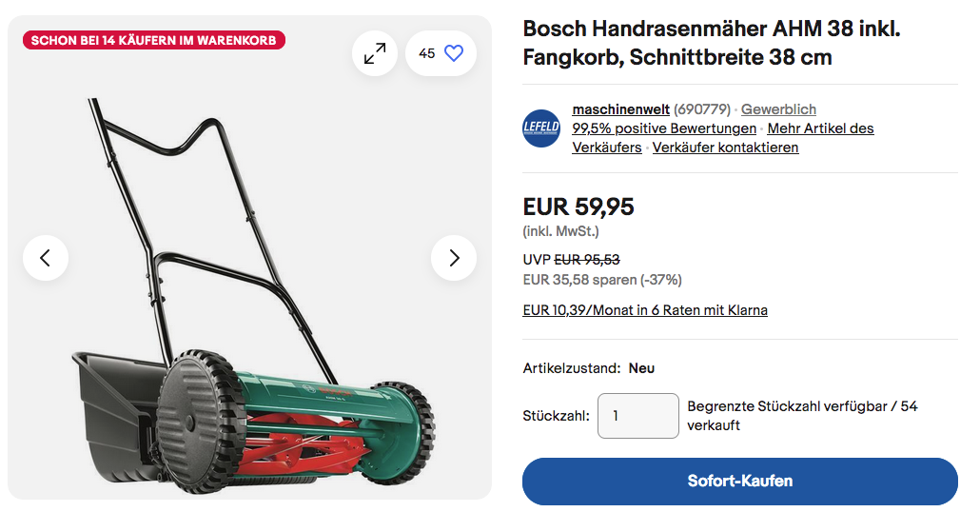Click Verkäufer kontaktieren link
Screen dimensions: 980x512
tap(726, 148)
